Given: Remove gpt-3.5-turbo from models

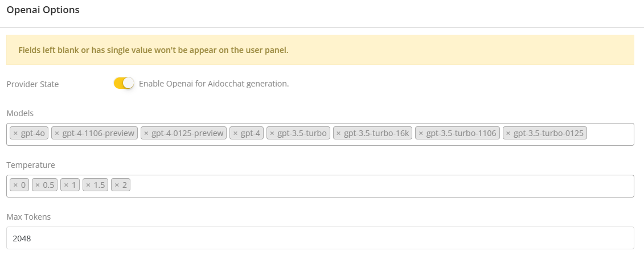Looking at the screenshot, I should pos(272,134).
